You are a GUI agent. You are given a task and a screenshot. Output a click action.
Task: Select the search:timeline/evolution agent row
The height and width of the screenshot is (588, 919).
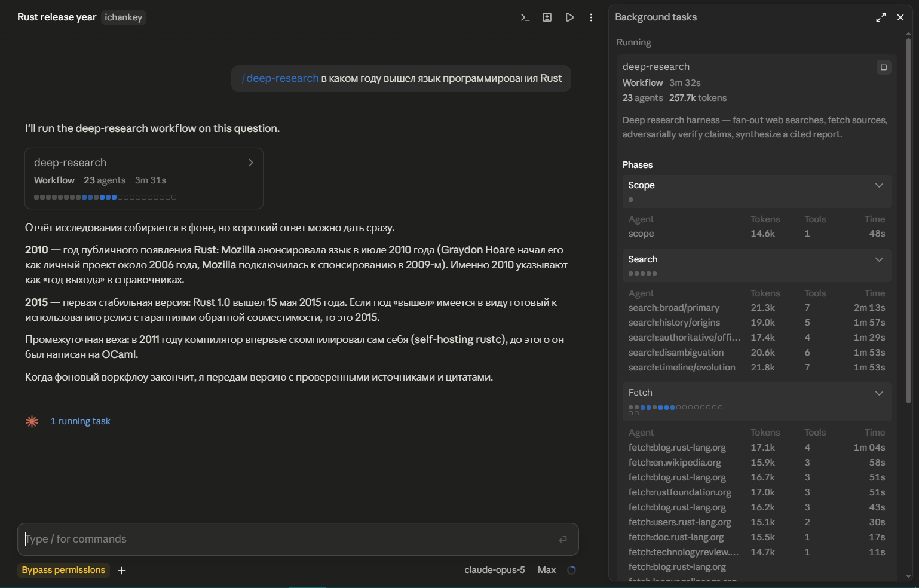click(756, 367)
